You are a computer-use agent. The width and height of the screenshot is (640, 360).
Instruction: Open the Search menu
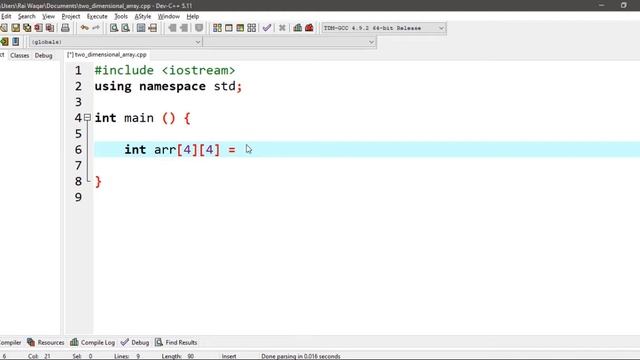click(27, 16)
